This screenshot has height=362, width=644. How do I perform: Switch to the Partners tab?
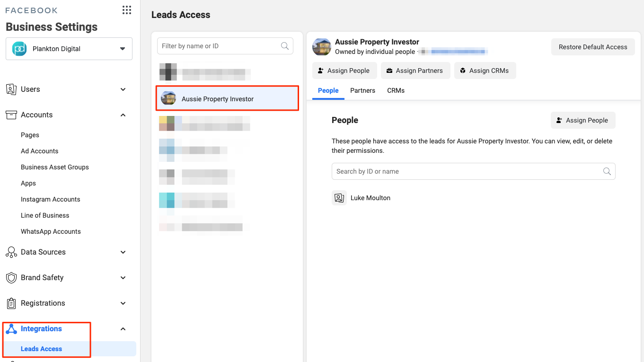pyautogui.click(x=362, y=90)
